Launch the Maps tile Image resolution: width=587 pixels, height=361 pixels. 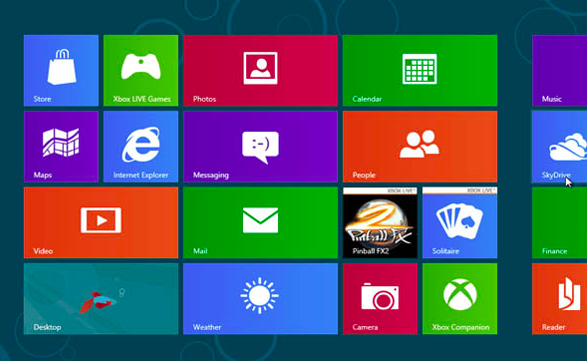pyautogui.click(x=61, y=146)
